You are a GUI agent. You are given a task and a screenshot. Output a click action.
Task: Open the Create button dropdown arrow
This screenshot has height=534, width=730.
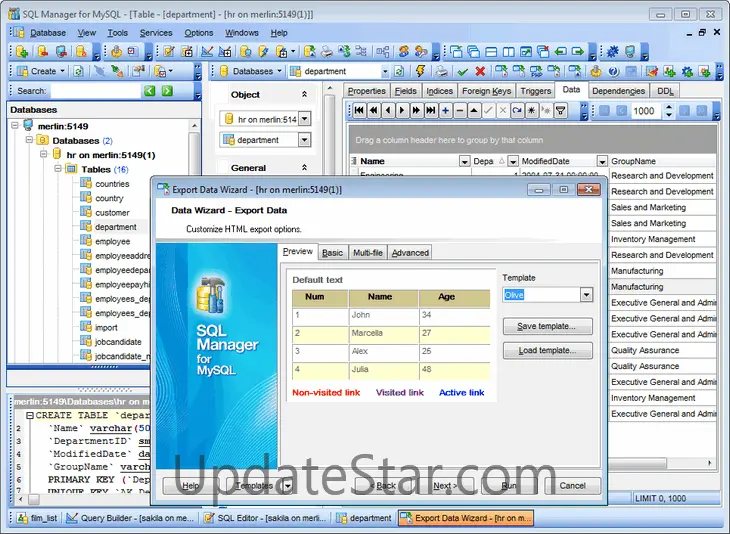tap(62, 71)
